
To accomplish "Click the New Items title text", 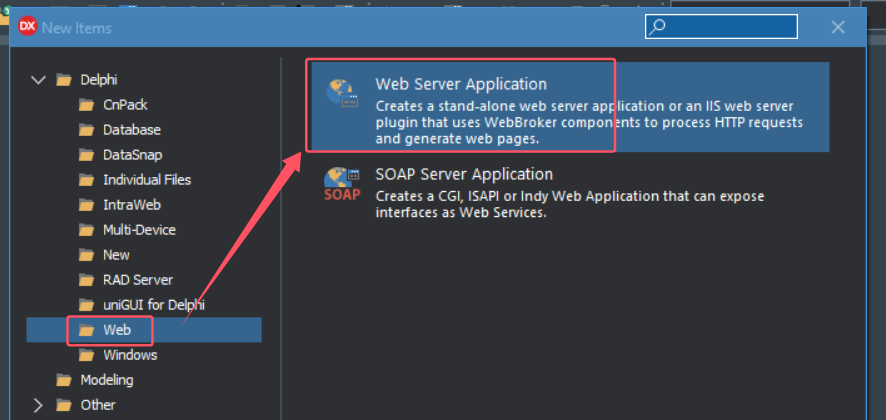I will pos(77,28).
